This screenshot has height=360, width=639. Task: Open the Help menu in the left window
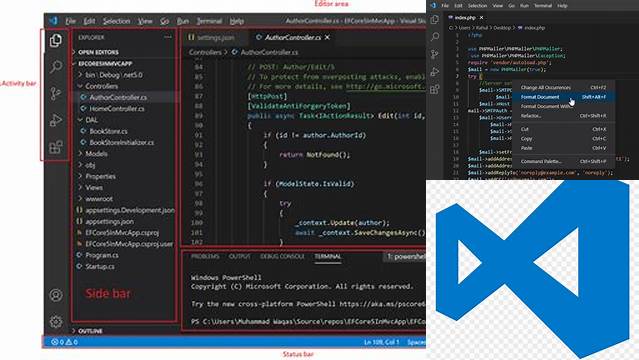tap(236, 21)
